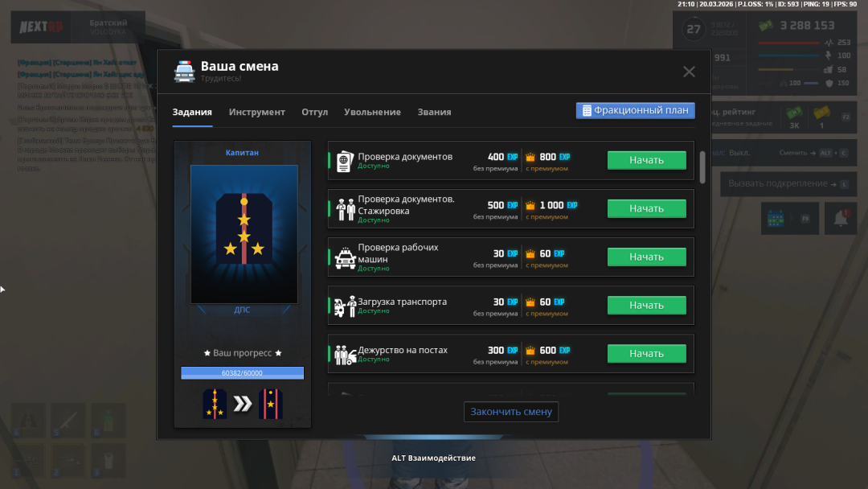This screenshot has width=868, height=489.
Task: Click the rank progress bar 60382/60000
Action: pyautogui.click(x=242, y=373)
